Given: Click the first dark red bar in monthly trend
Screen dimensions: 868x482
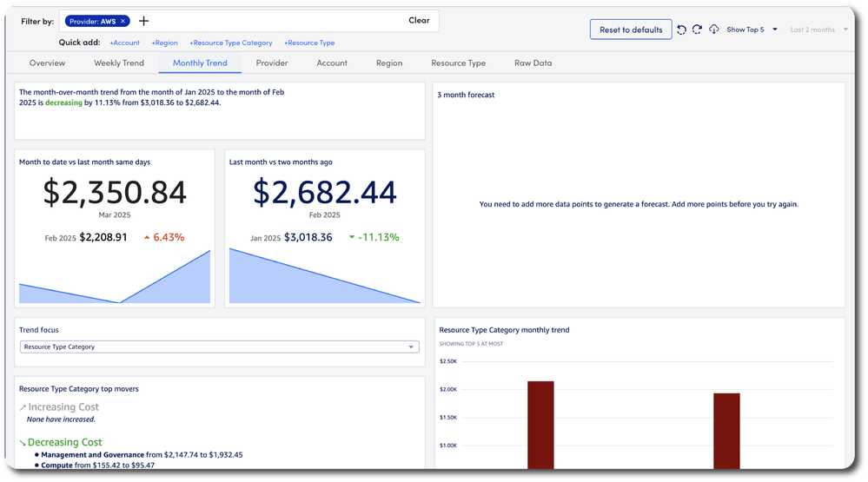Looking at the screenshot, I should pyautogui.click(x=540, y=425).
